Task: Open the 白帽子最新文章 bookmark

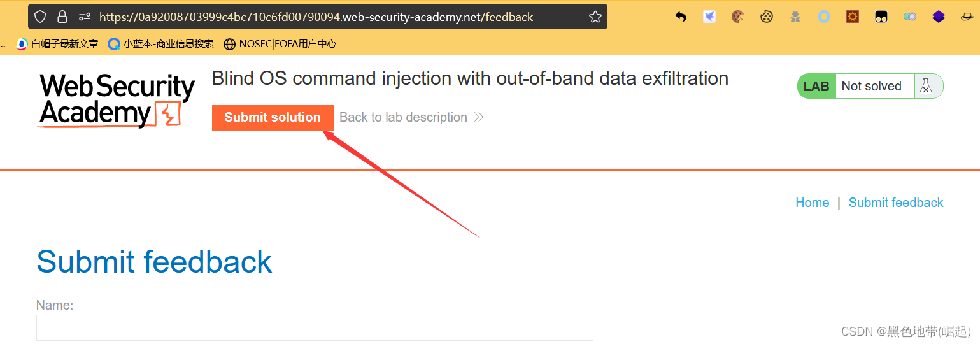Action: coord(57,44)
